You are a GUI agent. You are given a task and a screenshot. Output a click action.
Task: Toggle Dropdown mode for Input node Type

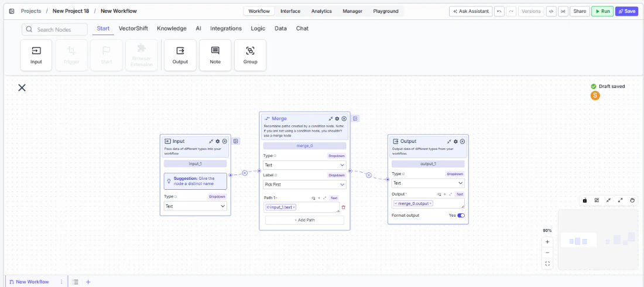point(217,197)
